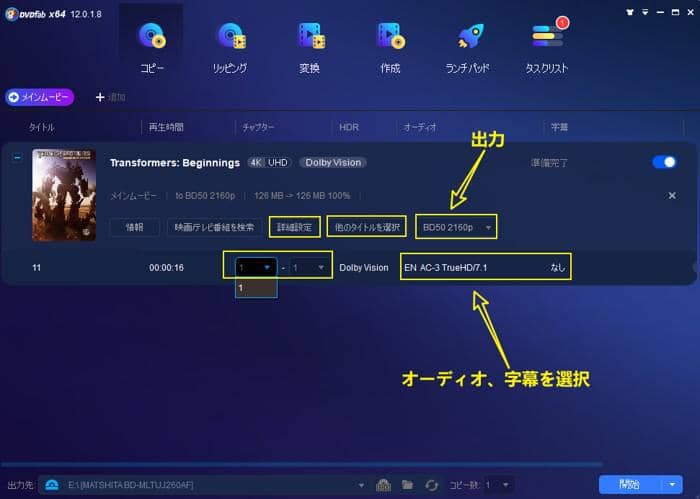Screen dimensions: 700x499
Task: Open the コピー (Copy) module
Action: click(152, 46)
